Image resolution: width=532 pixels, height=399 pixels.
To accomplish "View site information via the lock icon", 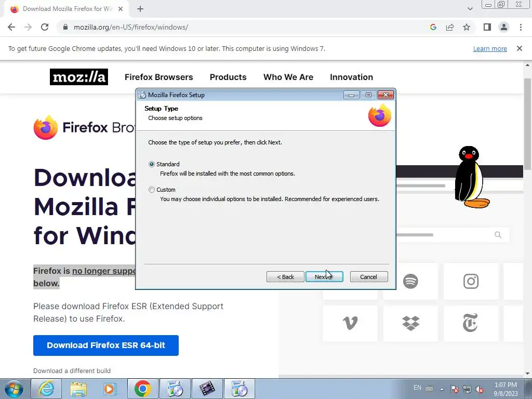I will coord(65,27).
